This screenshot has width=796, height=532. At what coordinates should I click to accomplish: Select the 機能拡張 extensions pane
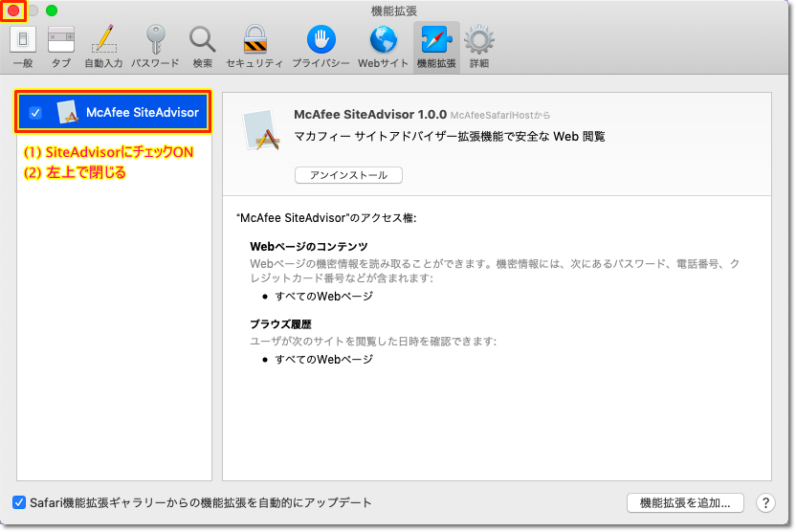436,47
